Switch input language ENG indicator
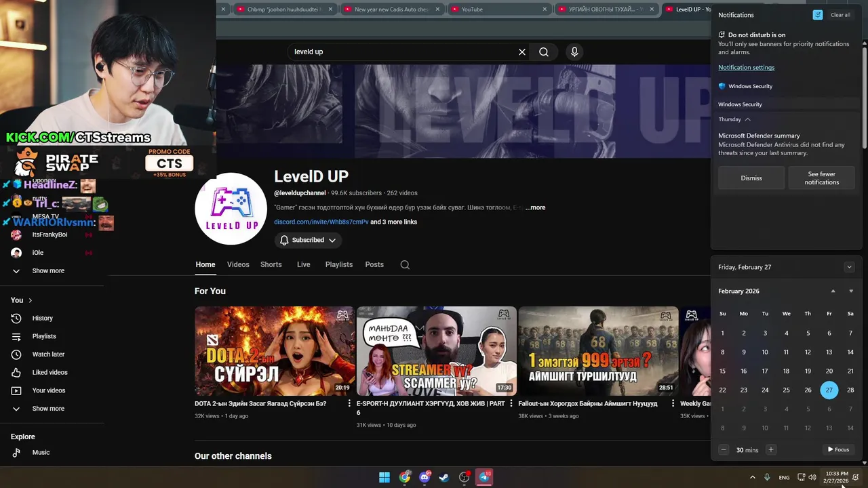The height and width of the screenshot is (488, 868). 784,477
